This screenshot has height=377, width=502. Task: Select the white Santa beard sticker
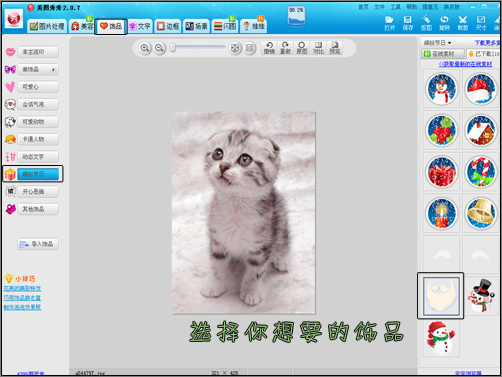tap(441, 296)
